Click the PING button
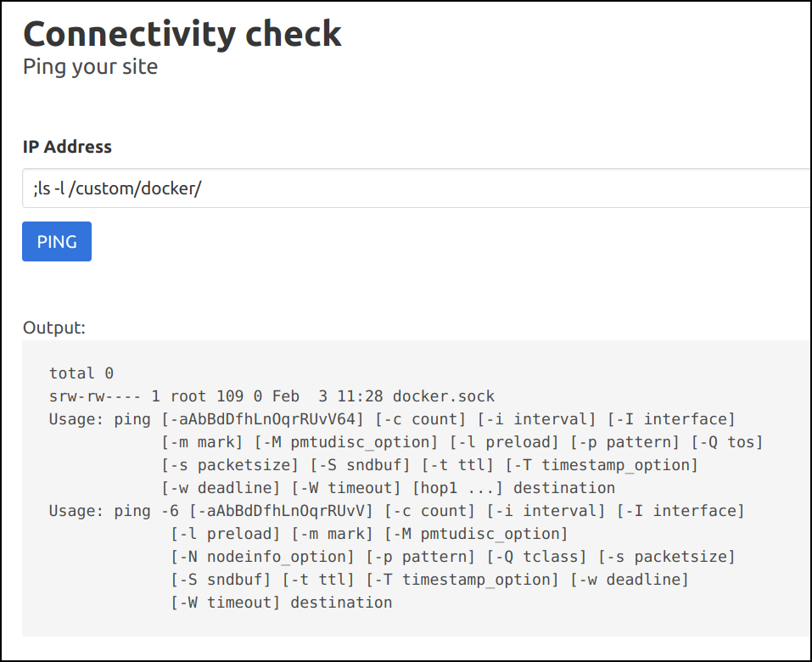The height and width of the screenshot is (662, 812). pos(56,241)
